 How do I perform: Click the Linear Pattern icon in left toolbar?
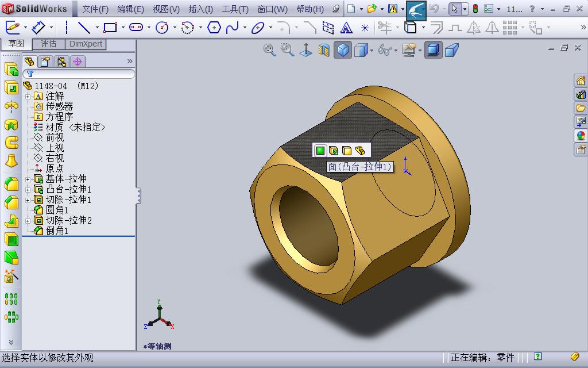click(x=11, y=299)
